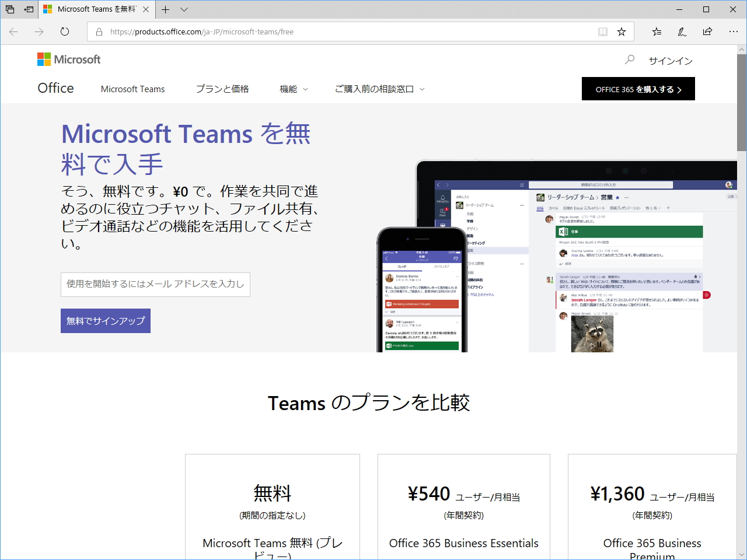Click the Teams hero image of the devices
Viewport: 747px width, 560px height.
point(557,256)
